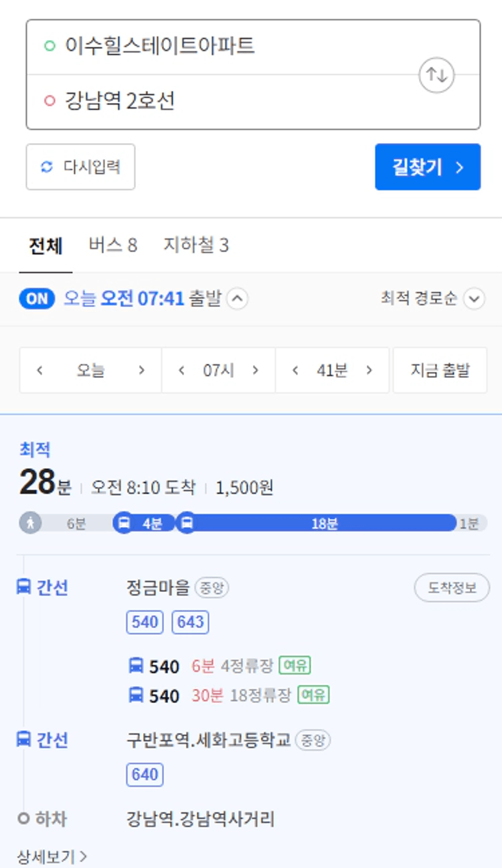
Task: Click the 4분 bus segment icon
Action: [x=124, y=523]
